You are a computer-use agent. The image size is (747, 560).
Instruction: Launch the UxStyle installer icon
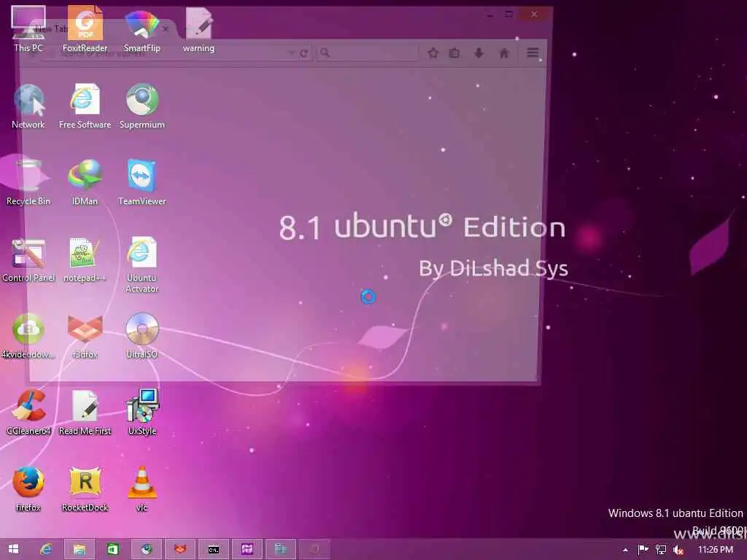pos(142,413)
